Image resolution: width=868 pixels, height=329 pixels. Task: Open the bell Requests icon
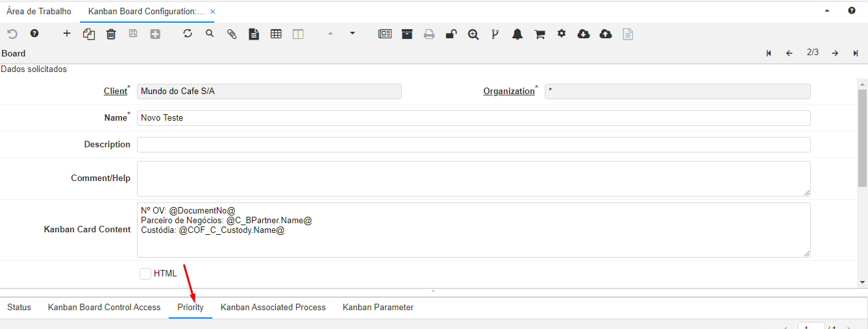click(517, 34)
